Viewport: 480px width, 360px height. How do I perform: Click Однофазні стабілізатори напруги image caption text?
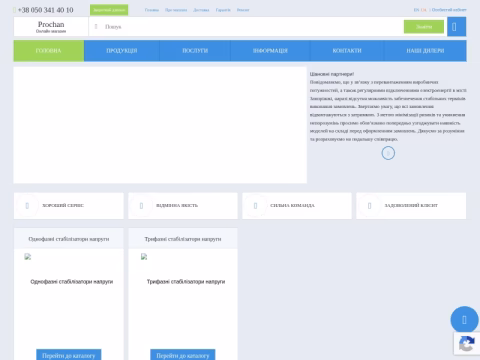(x=72, y=282)
